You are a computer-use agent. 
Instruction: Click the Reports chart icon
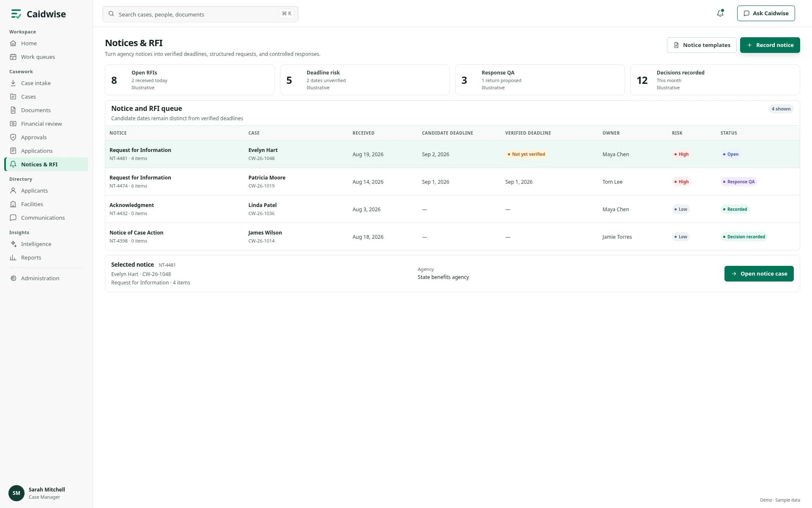click(x=13, y=257)
